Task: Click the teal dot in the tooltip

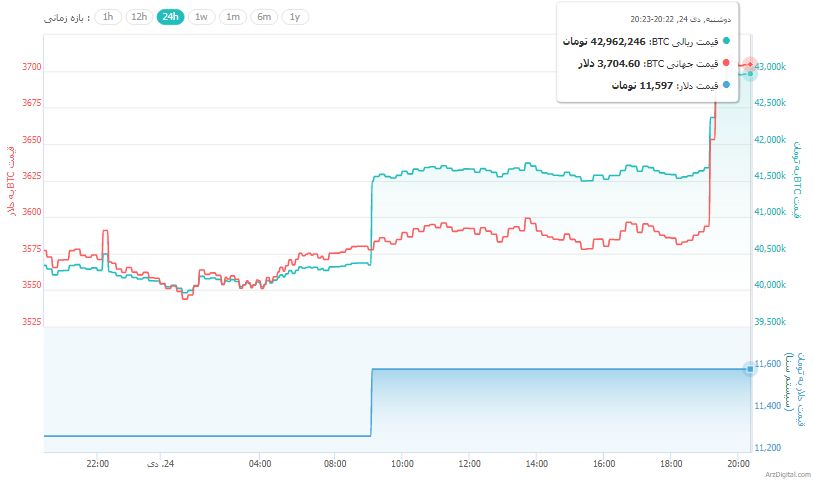Action: click(x=726, y=41)
